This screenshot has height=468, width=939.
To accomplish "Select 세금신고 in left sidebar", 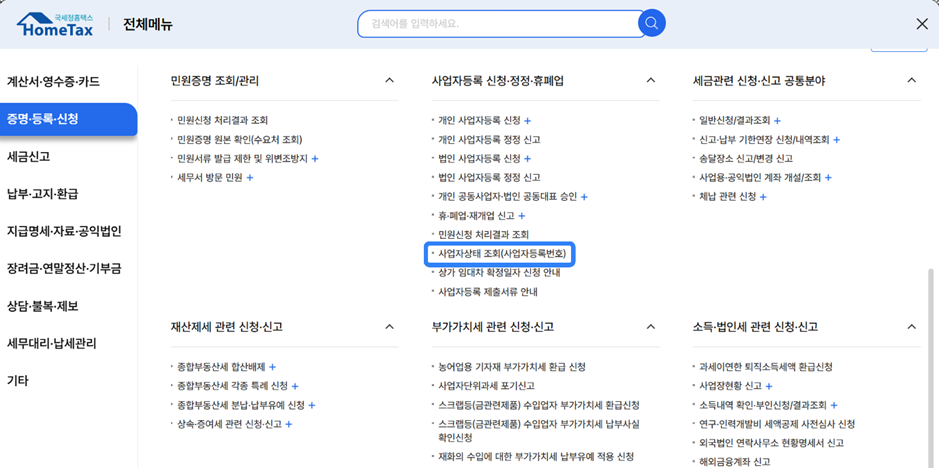I will tap(29, 156).
